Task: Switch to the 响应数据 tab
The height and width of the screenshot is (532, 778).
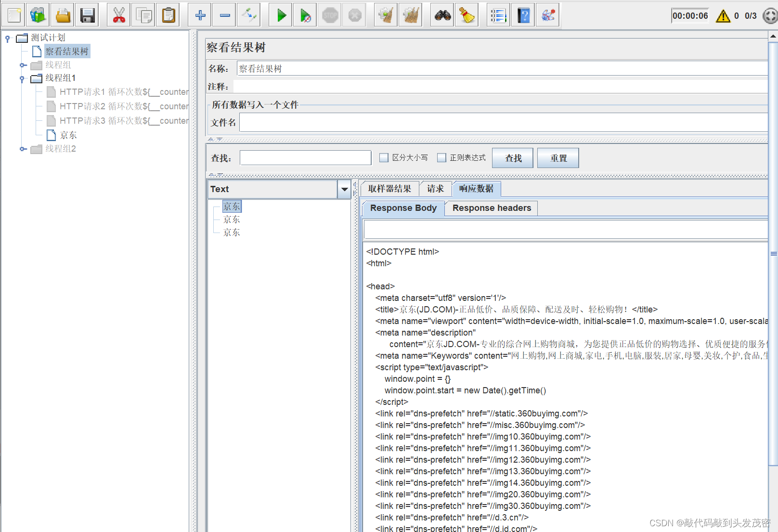Action: click(476, 189)
